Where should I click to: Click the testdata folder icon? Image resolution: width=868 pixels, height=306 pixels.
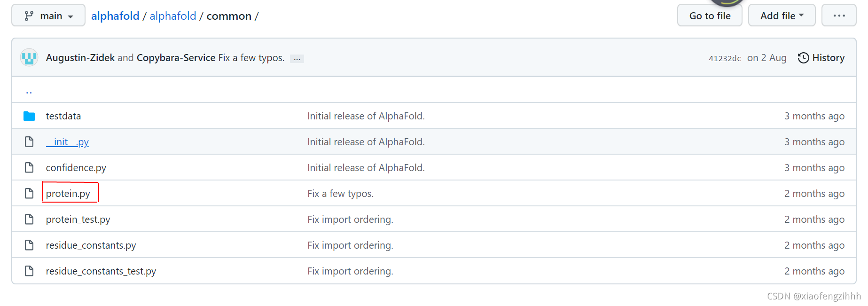pos(29,116)
